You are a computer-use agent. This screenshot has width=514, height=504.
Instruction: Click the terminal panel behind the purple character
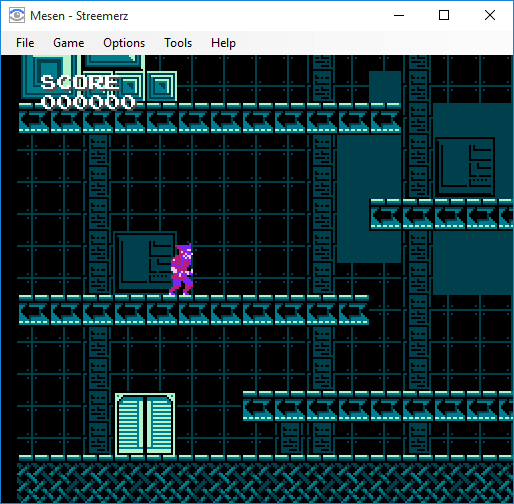[x=145, y=261]
